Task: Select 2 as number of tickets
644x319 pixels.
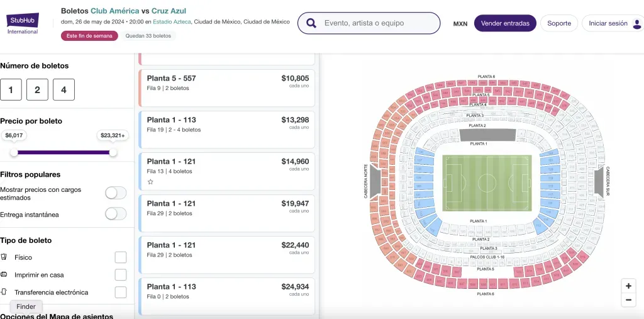Action: point(37,90)
